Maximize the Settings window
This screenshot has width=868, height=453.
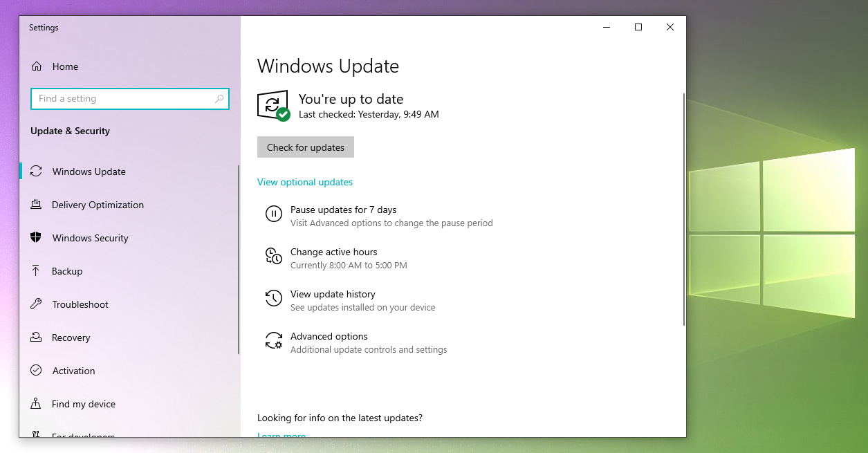tap(638, 27)
